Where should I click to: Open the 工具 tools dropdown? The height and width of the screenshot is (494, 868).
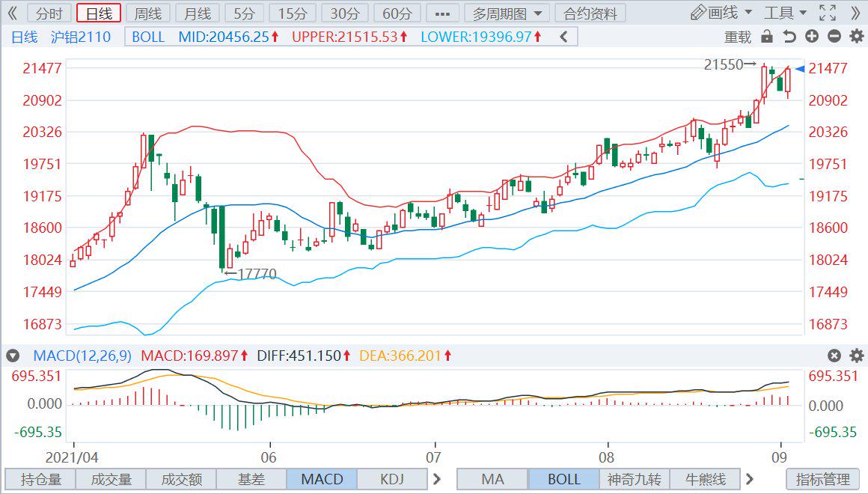[x=785, y=13]
